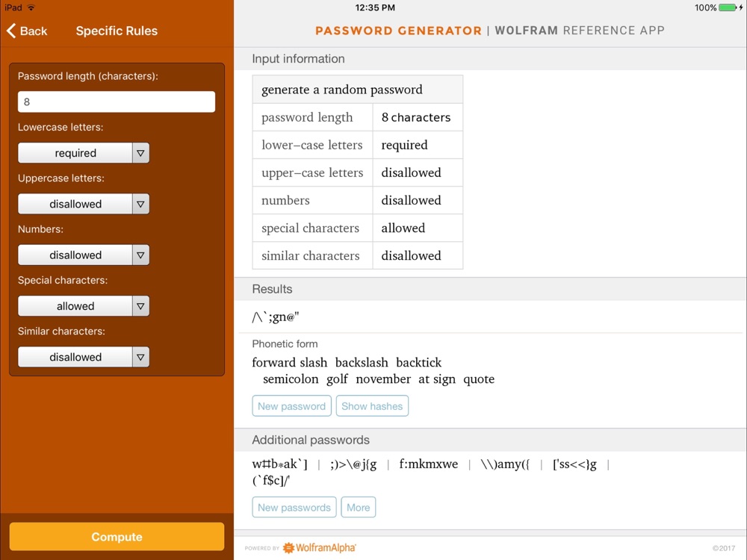Click the phonetic word 'november'
Viewport: 747px width, 560px height.
(x=383, y=379)
